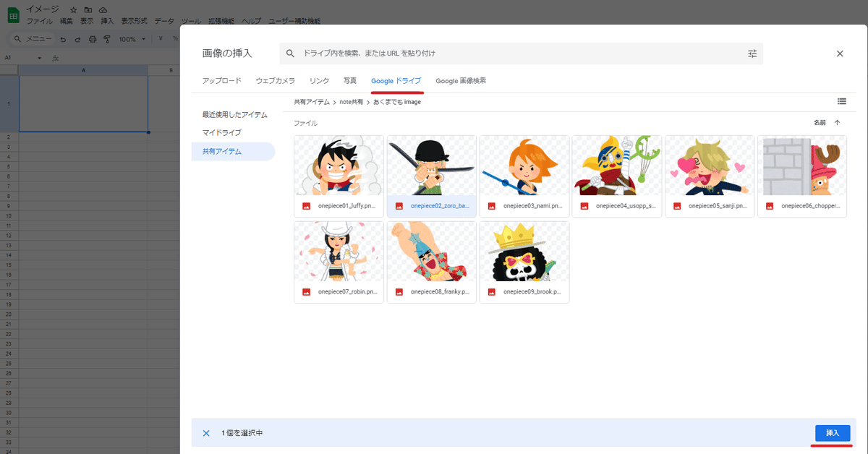Click the onepiece08_franky file name text

441,292
